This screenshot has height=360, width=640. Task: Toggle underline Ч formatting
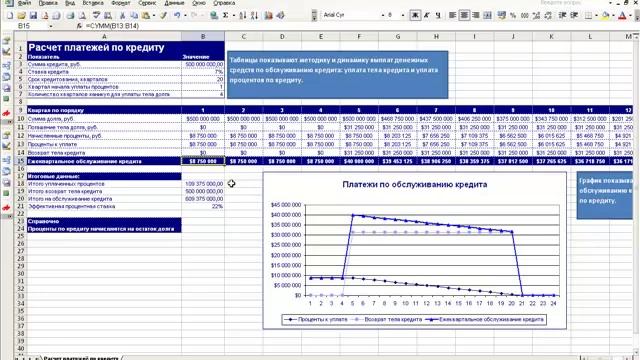(438, 16)
